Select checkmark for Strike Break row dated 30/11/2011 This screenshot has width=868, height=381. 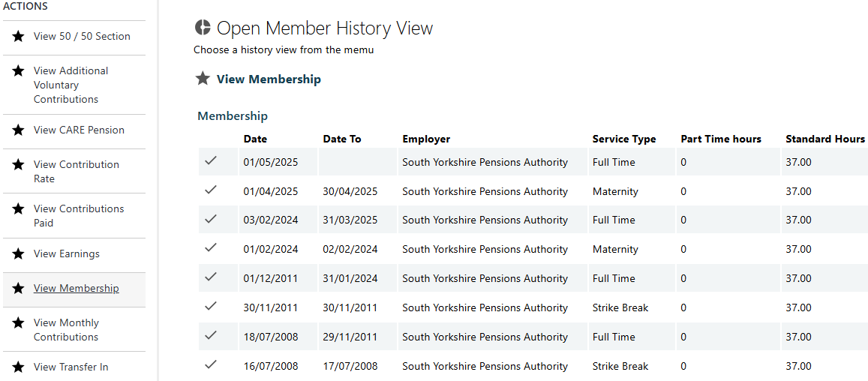coord(211,307)
